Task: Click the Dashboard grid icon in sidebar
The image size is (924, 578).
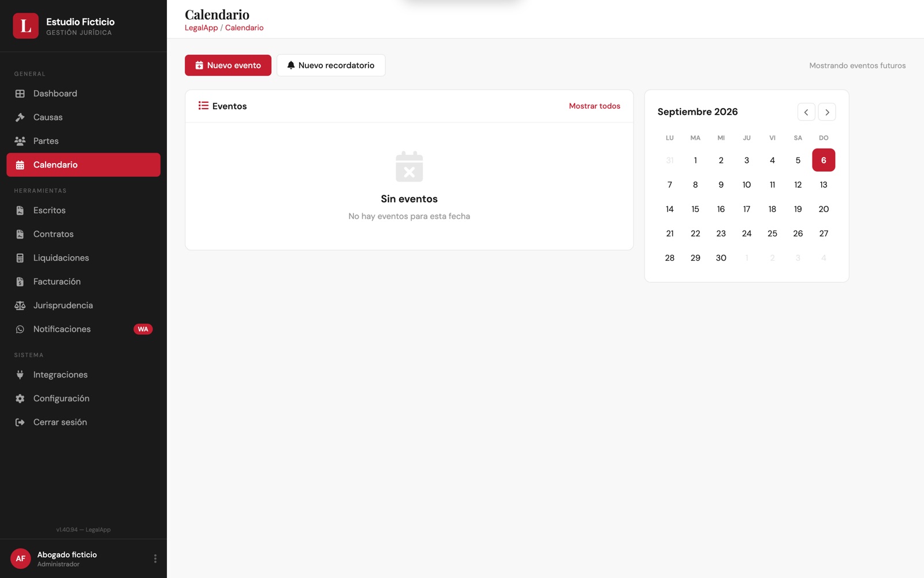Action: pyautogui.click(x=20, y=94)
